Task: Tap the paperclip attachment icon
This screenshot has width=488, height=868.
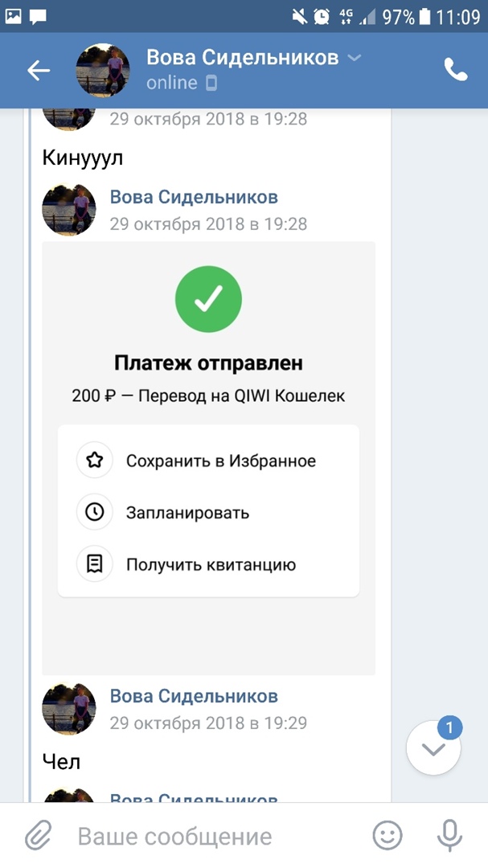Action: tap(37, 837)
